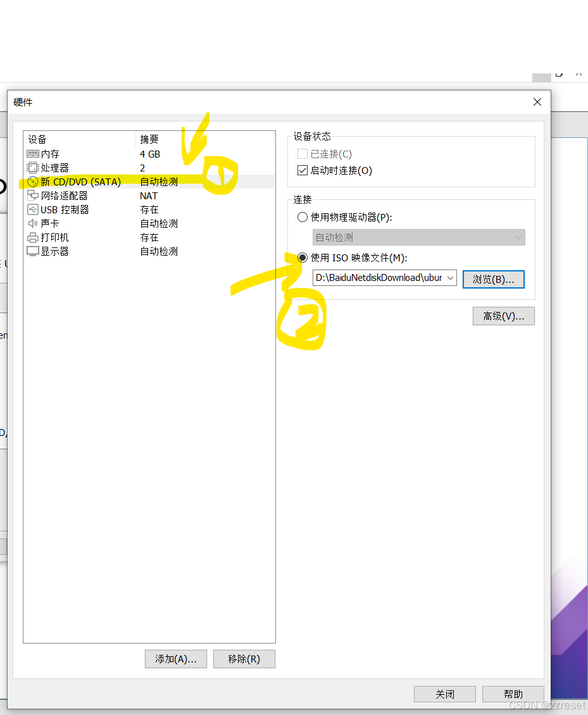Select the 打印机 printer device icon
Viewport: 588px width, 715px height.
click(x=34, y=237)
